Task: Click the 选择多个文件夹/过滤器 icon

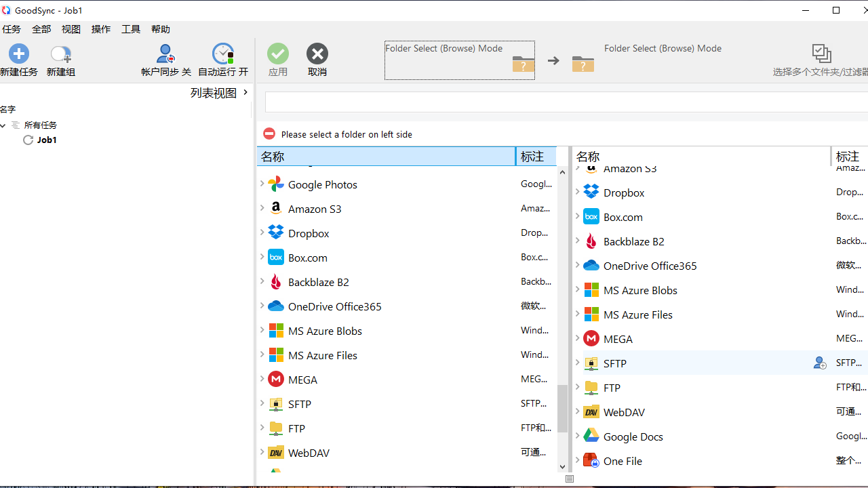Action: pos(821,53)
